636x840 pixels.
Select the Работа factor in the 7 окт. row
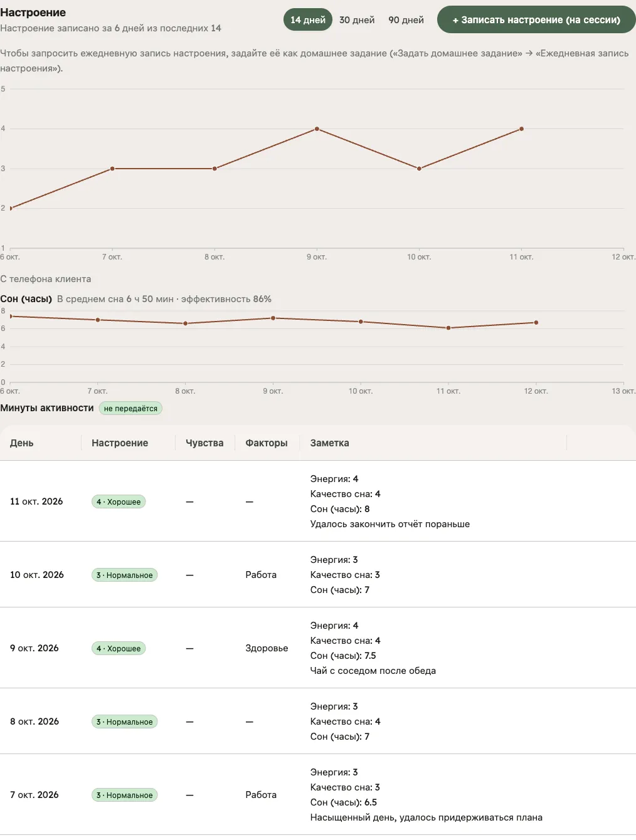point(261,795)
